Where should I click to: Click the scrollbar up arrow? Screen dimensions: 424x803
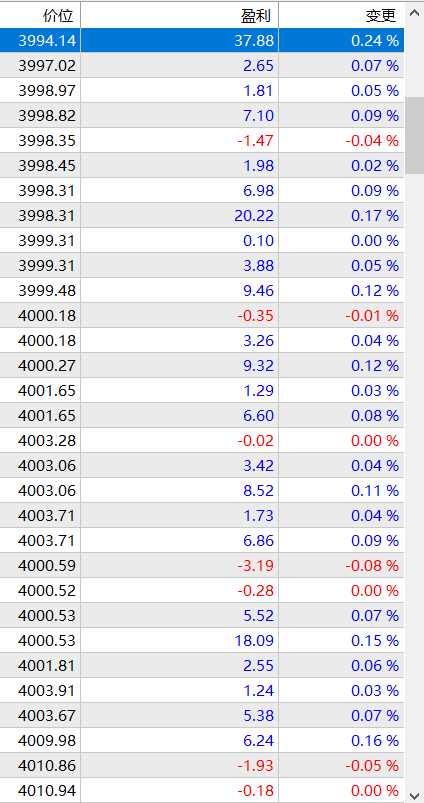click(x=414, y=11)
